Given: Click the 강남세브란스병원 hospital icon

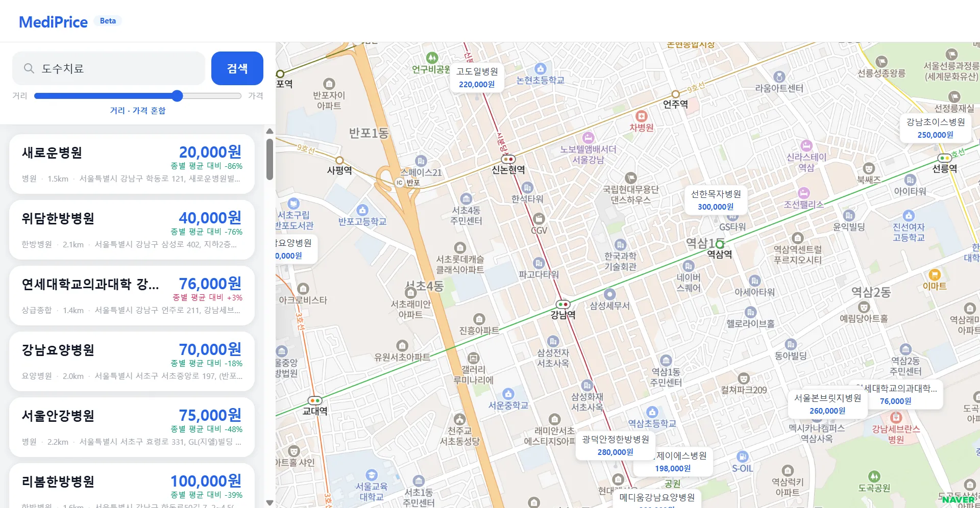Looking at the screenshot, I should point(896,417).
